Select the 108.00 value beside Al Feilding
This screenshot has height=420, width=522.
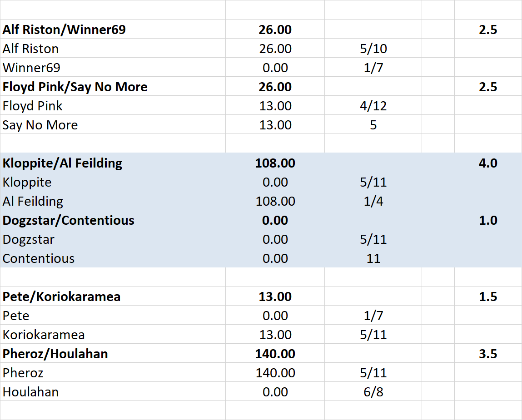click(x=275, y=202)
